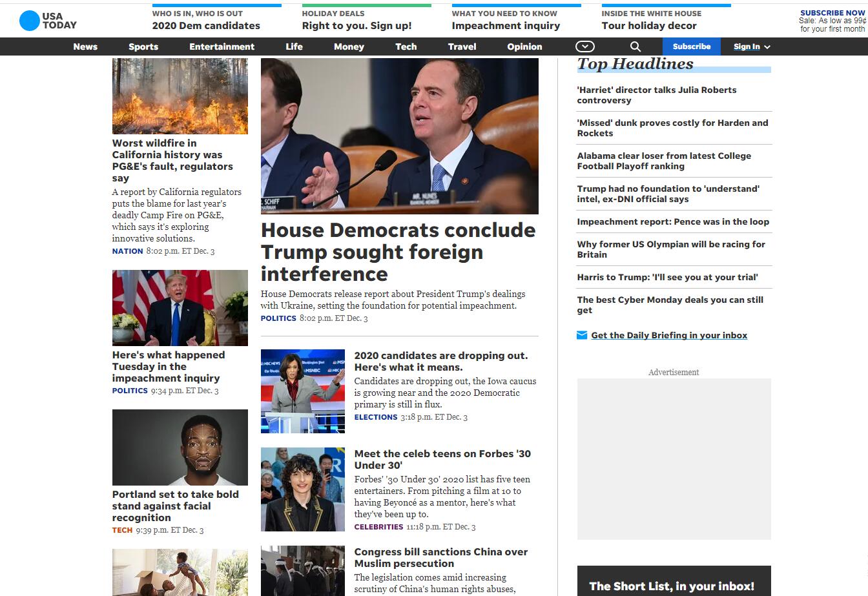Open the Subscribe Now sale offer link
This screenshot has width=868, height=596.
pyautogui.click(x=832, y=21)
